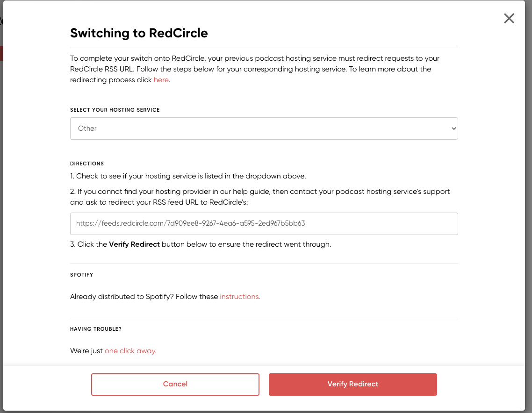Click the intro paragraph about completing your switch
532x413 pixels.
click(x=255, y=69)
